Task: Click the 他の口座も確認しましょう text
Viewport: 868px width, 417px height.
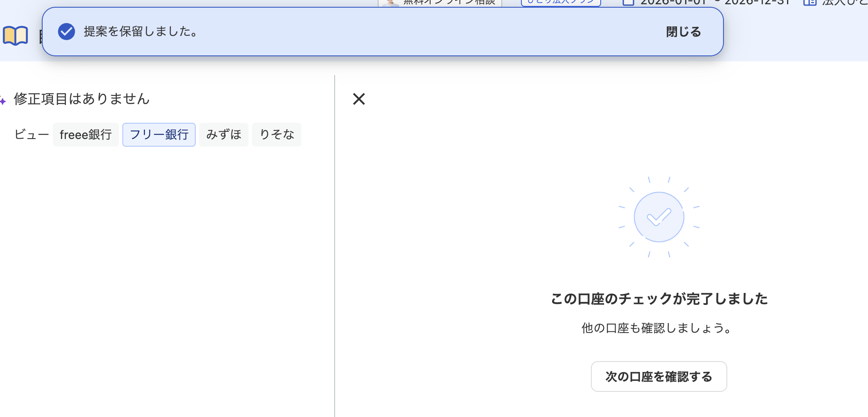Action: tap(657, 328)
